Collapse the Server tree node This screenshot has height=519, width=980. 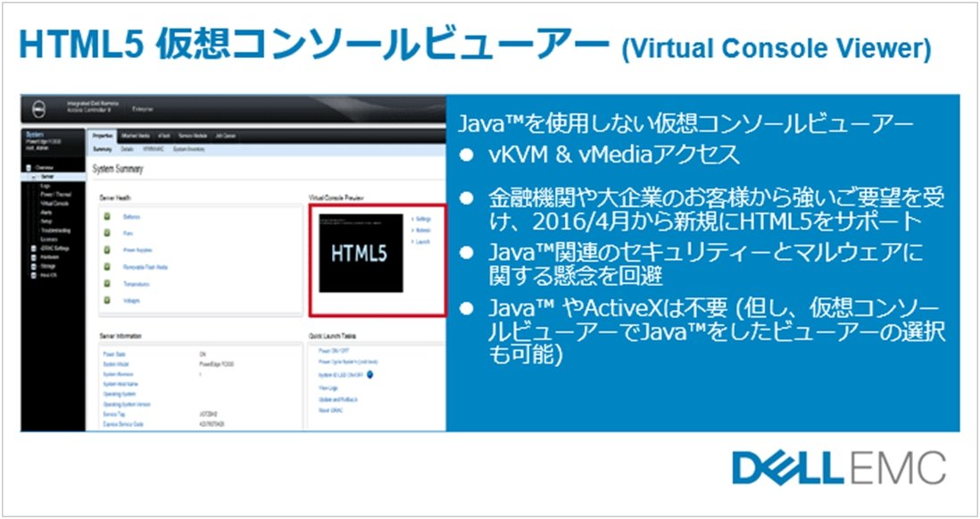pos(35,176)
